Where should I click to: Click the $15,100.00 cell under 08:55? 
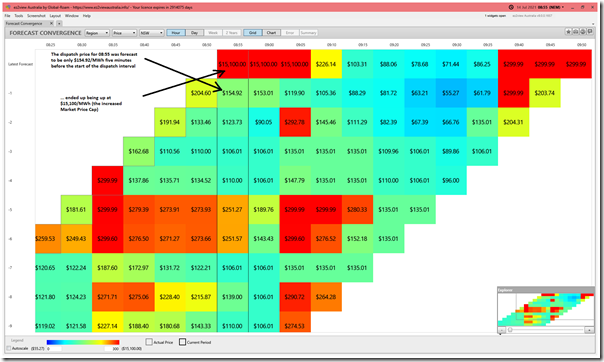point(233,64)
